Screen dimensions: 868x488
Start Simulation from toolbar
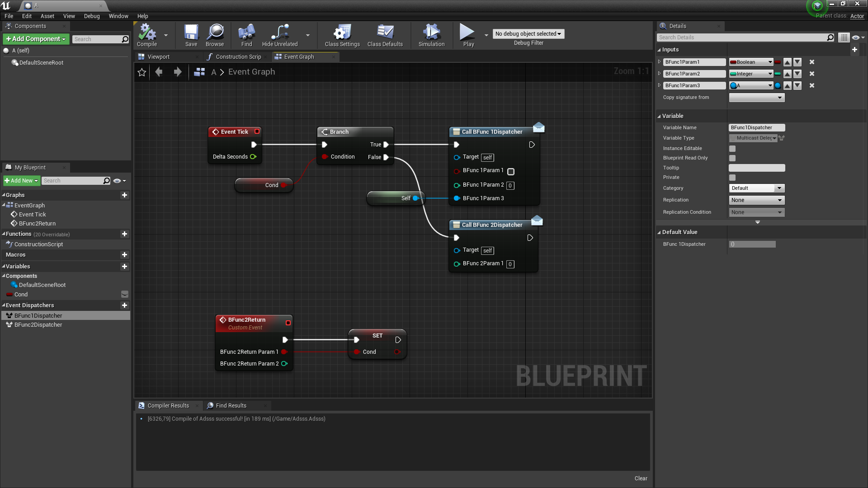(431, 33)
